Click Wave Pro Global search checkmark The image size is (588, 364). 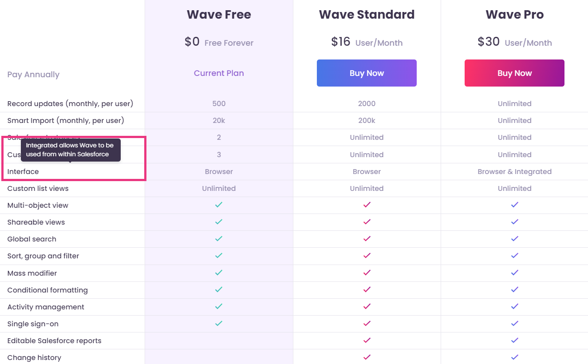click(x=514, y=238)
